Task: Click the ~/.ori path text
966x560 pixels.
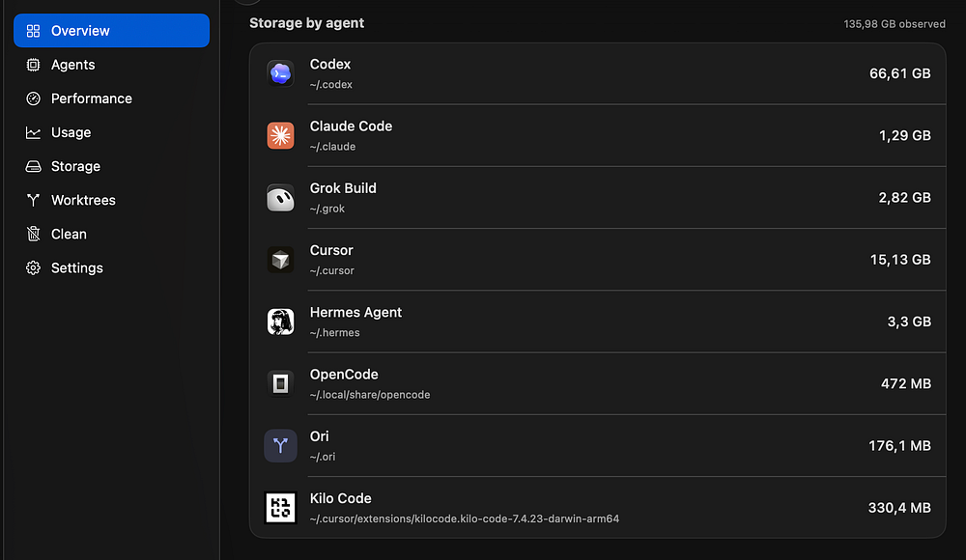Action: (323, 457)
